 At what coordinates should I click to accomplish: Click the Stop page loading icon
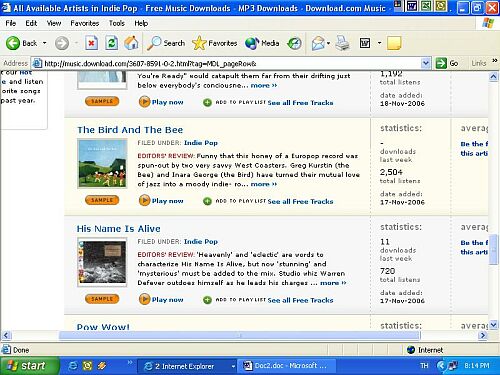click(91, 43)
